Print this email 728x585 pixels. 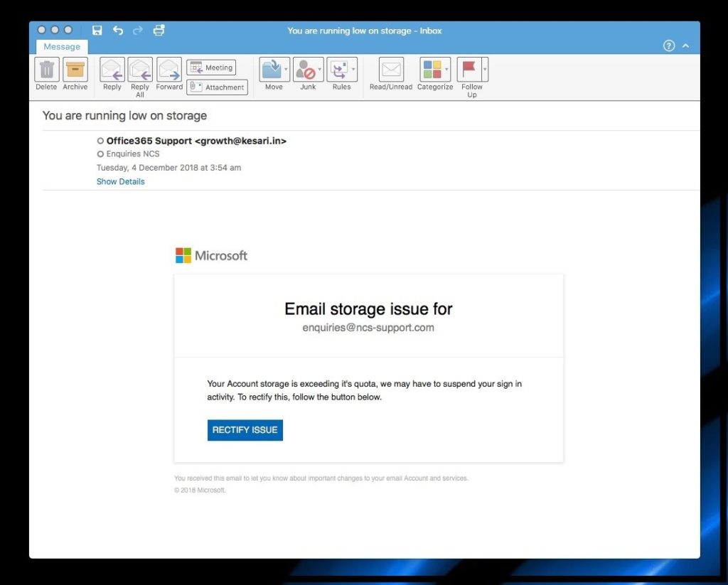point(159,30)
